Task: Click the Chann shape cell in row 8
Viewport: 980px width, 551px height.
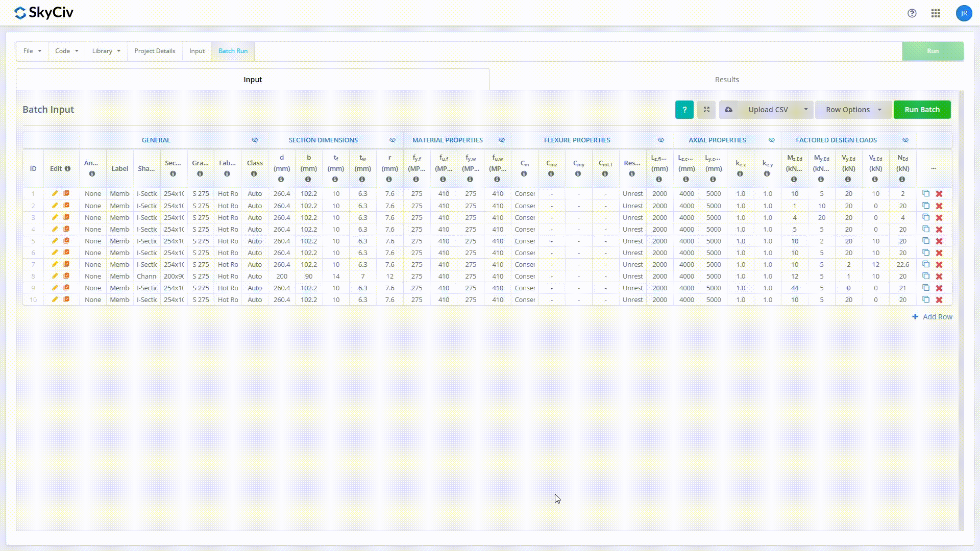Action: pos(146,277)
